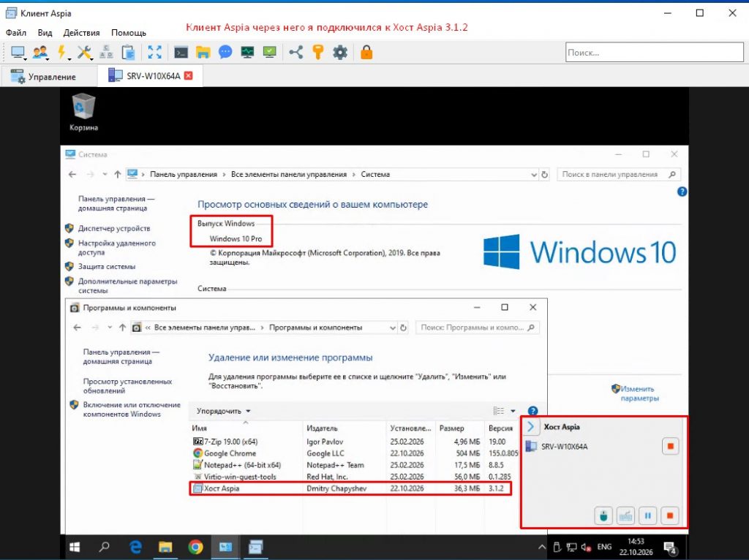Image resolution: width=749 pixels, height=560 pixels.
Task: Open Просмотр установленных обновлений link
Action: (x=127, y=386)
